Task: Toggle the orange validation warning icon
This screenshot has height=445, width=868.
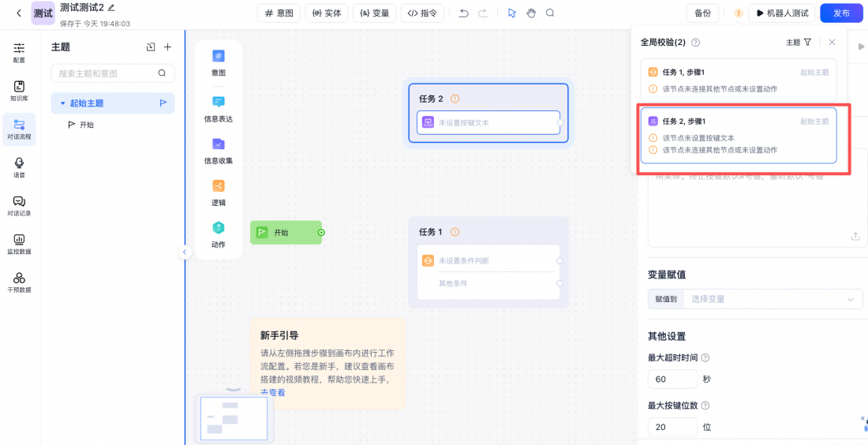Action: [x=739, y=13]
